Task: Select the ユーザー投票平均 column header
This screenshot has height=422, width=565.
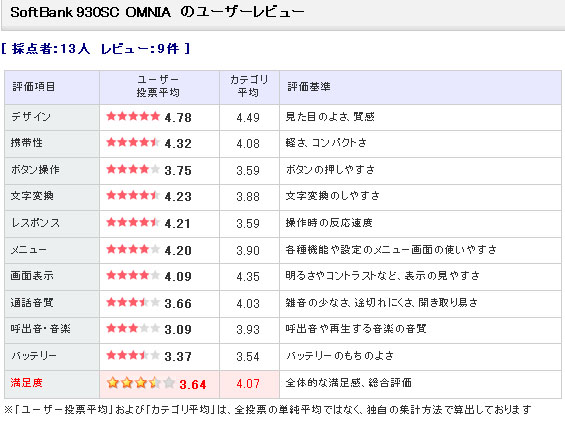Action: pos(158,86)
